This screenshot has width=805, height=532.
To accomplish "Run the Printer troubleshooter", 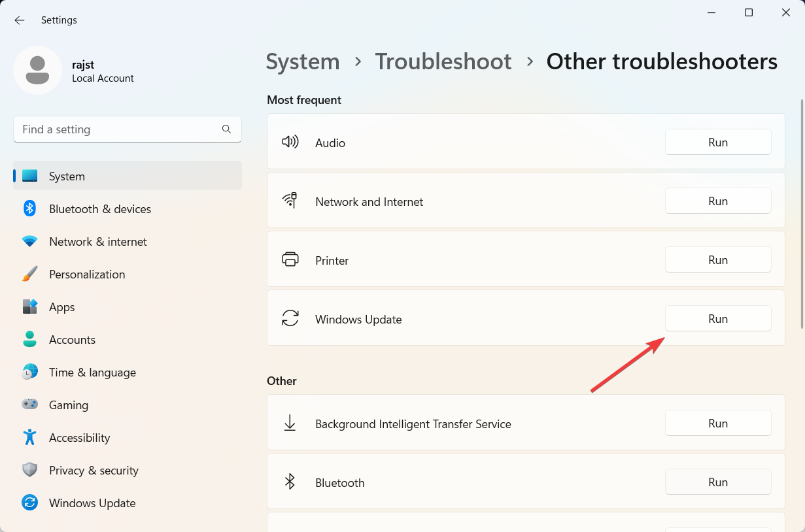I will 718,259.
